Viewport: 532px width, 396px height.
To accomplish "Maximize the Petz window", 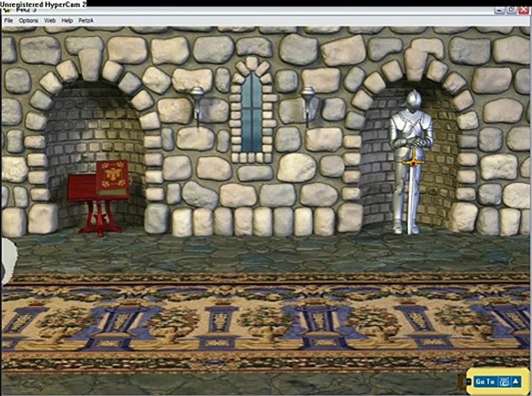I will click(512, 10).
